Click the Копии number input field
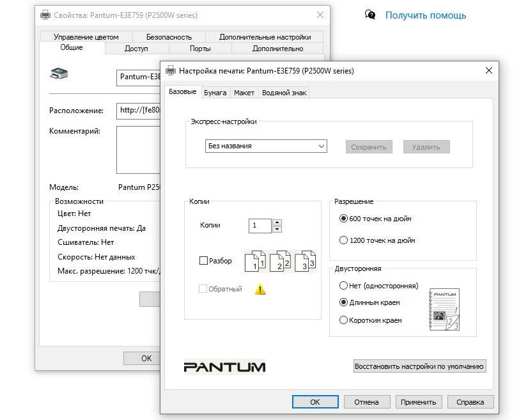The image size is (528, 420). (260, 226)
